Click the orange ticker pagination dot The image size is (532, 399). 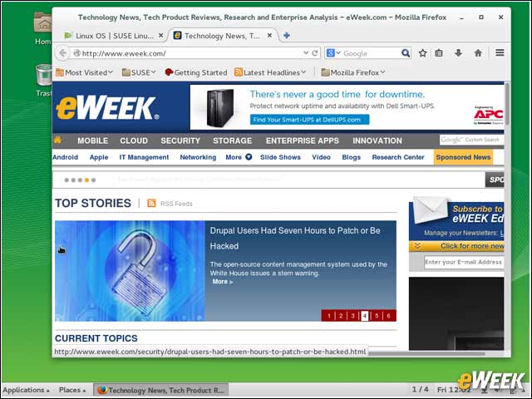click(86, 180)
